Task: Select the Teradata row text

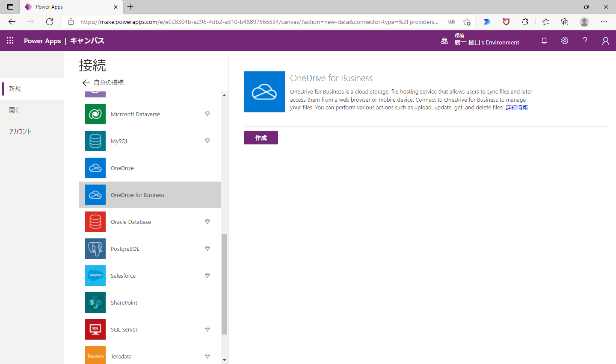Action: pyautogui.click(x=121, y=357)
